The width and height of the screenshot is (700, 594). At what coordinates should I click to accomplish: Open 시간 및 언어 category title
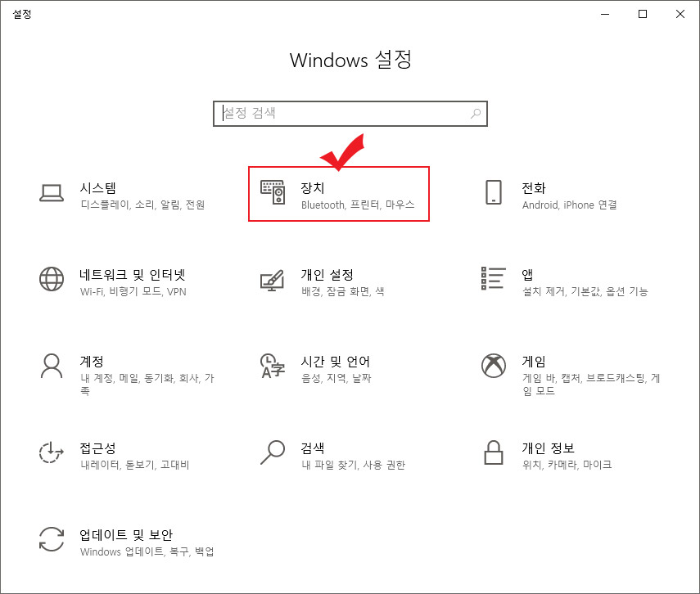336,361
